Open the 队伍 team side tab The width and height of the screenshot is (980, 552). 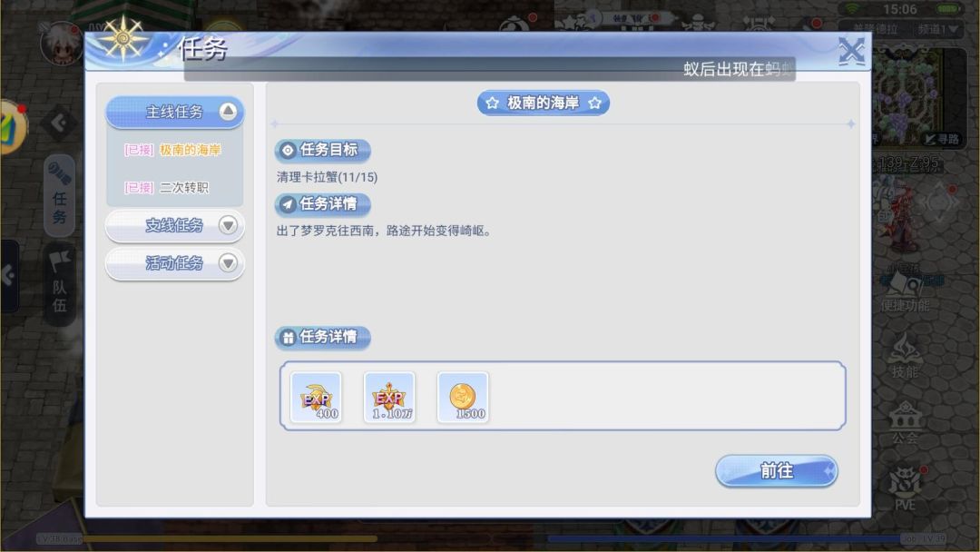click(59, 282)
